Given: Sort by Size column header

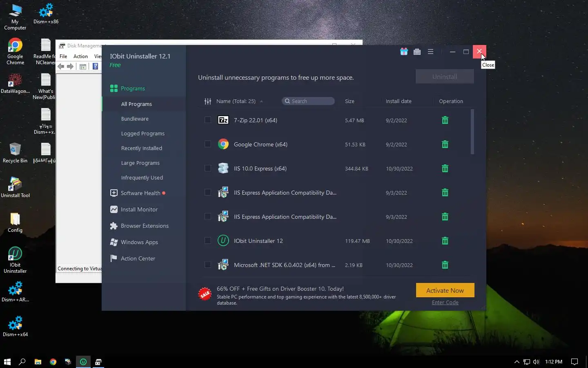Looking at the screenshot, I should click(x=350, y=101).
